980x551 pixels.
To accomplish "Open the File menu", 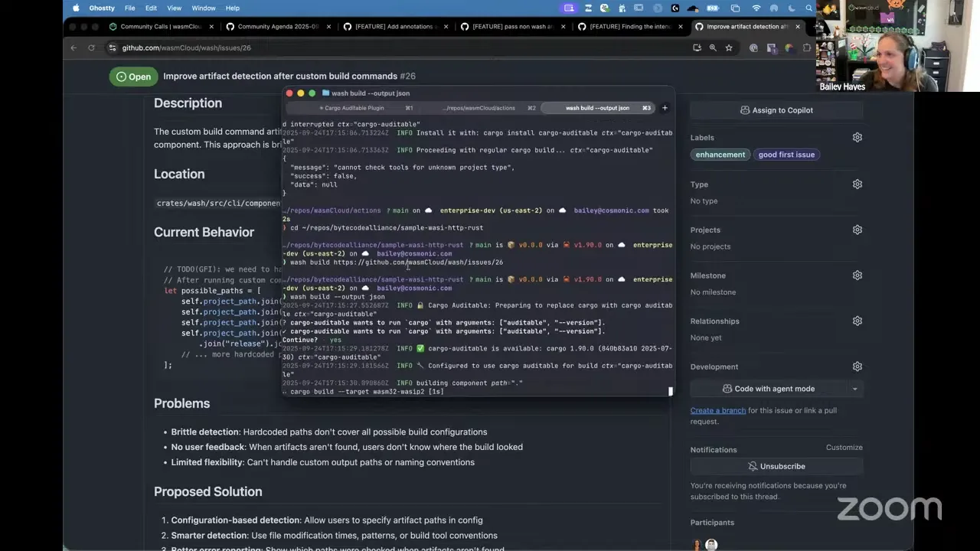I will click(x=130, y=8).
